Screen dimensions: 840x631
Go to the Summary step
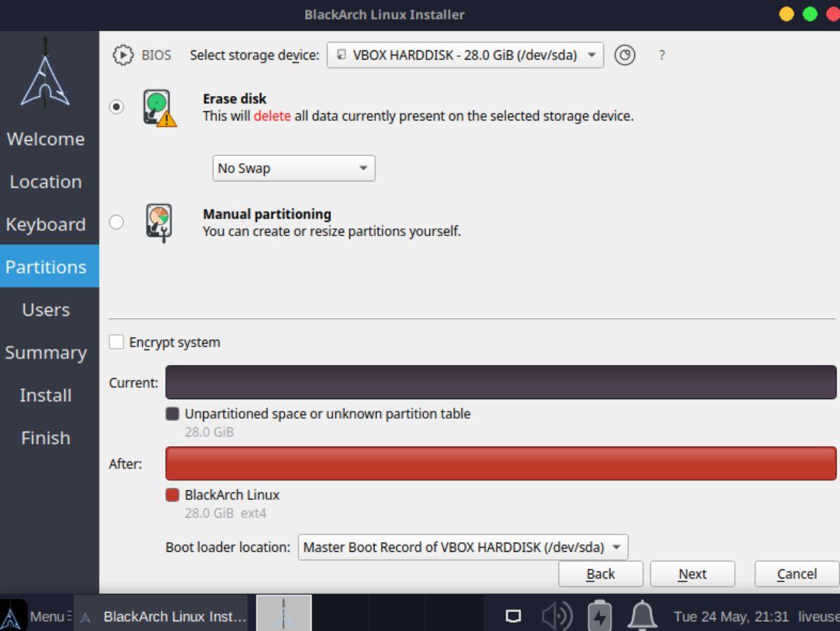tap(46, 352)
